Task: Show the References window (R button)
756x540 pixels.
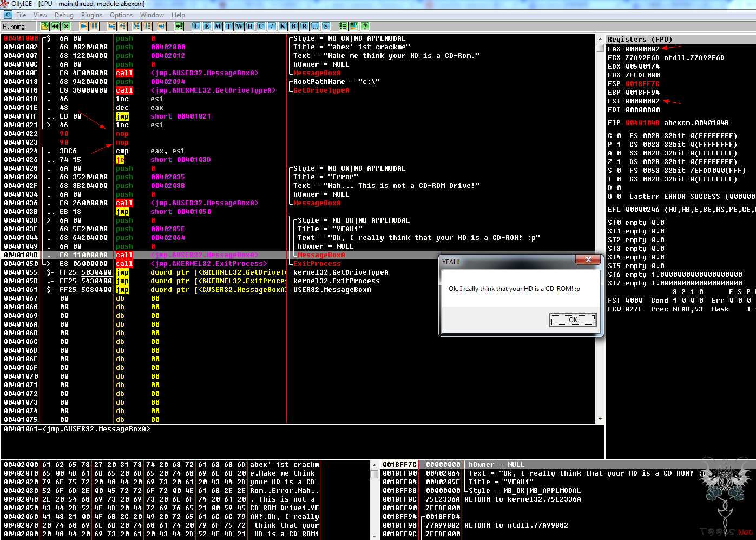Action: point(304,26)
